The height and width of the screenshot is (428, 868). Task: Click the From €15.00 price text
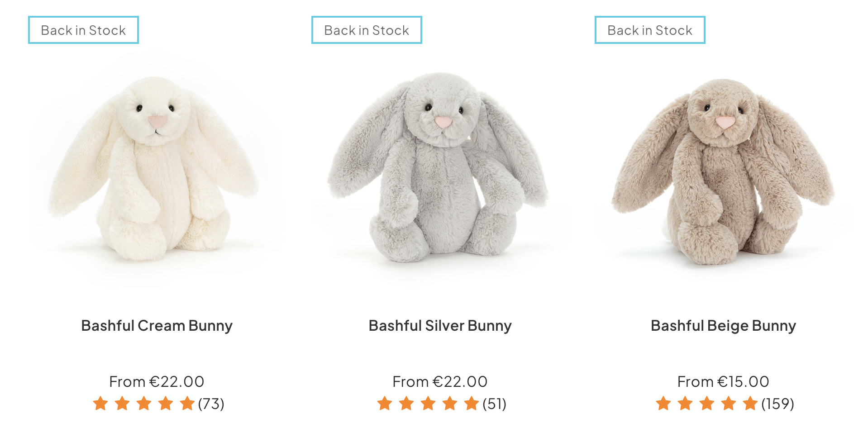pos(723,382)
